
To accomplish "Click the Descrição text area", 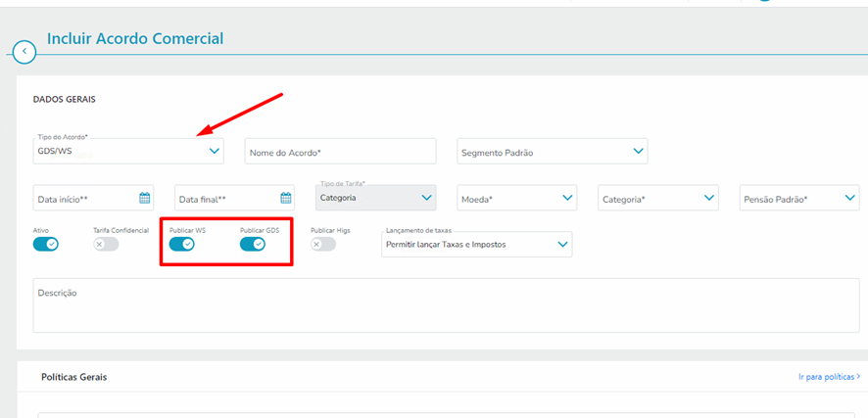I will point(446,305).
